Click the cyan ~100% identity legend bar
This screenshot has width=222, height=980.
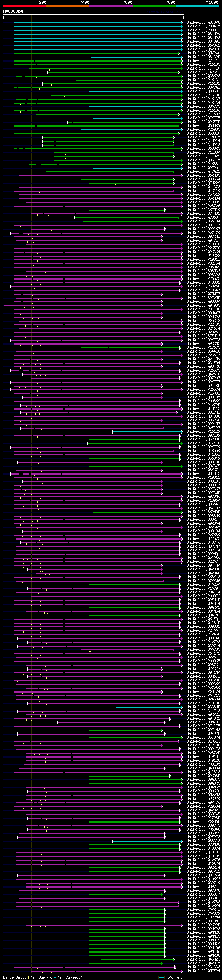[x=197, y=6]
